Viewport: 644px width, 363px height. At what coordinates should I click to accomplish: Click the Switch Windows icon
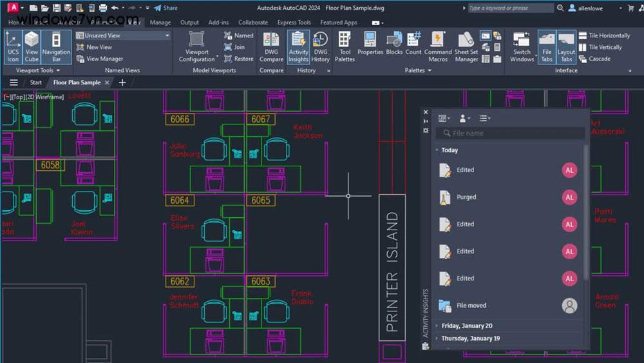(x=522, y=39)
